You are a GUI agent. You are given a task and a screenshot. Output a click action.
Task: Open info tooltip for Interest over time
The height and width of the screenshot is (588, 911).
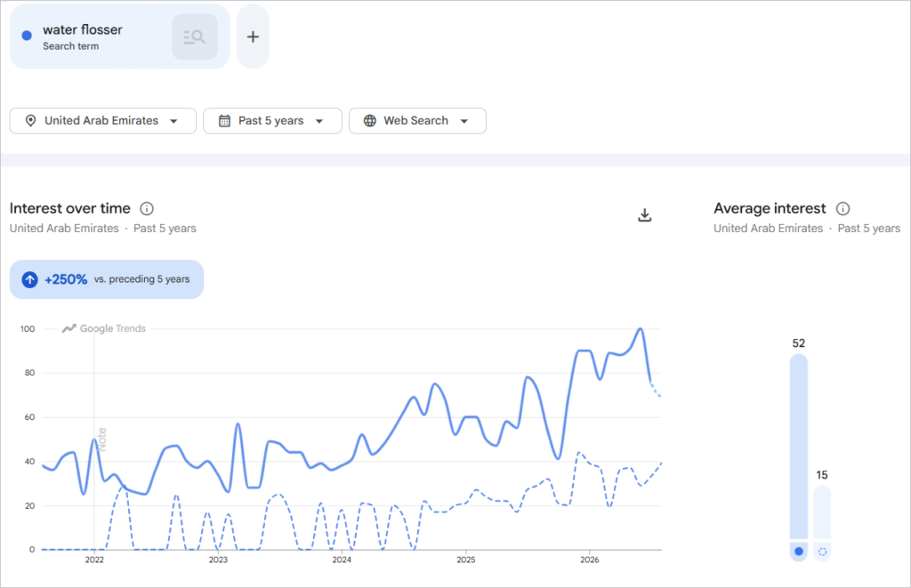147,208
